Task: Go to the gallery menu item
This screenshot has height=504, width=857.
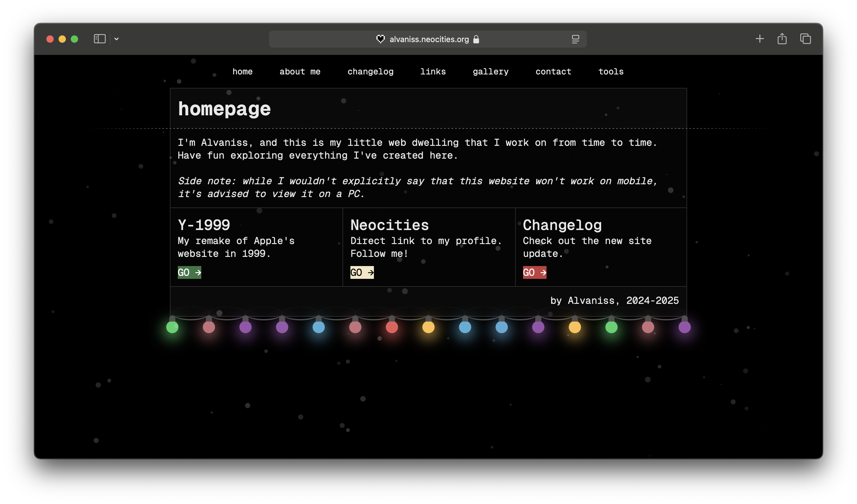Action: [490, 72]
